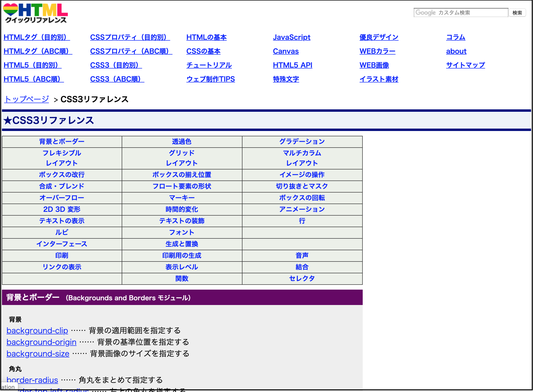This screenshot has width=533, height=392.
Task: Open CSS3（目的別） nav link
Action: point(116,65)
